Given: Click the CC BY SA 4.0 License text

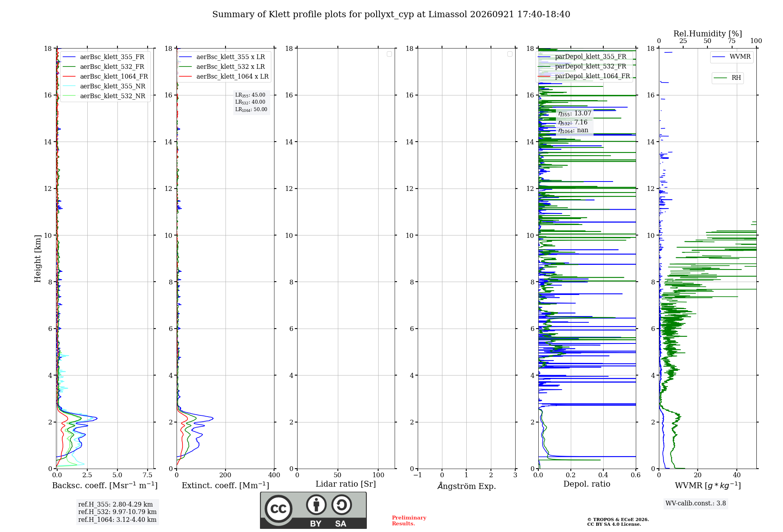Looking at the screenshot, I should [x=614, y=524].
